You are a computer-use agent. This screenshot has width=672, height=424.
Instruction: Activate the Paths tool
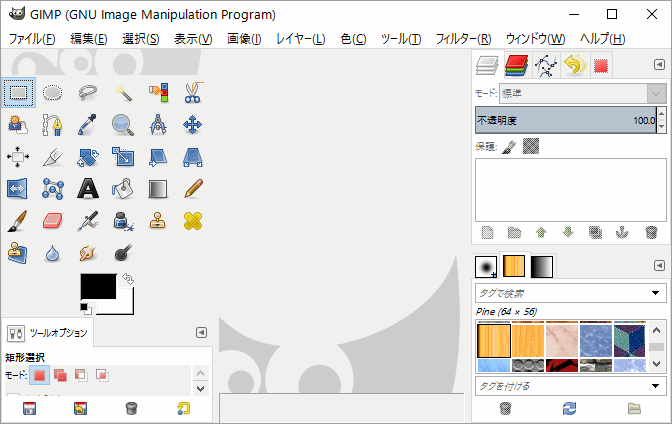(53, 125)
